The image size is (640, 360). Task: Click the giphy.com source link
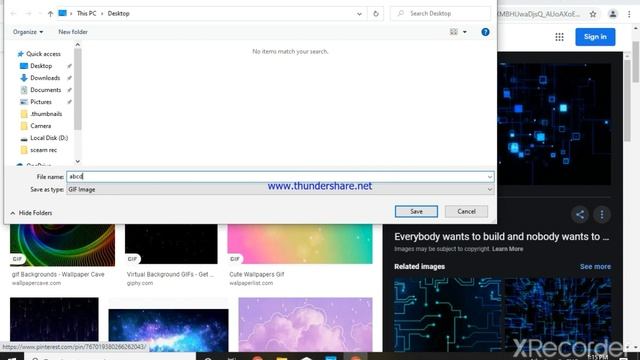(140, 283)
